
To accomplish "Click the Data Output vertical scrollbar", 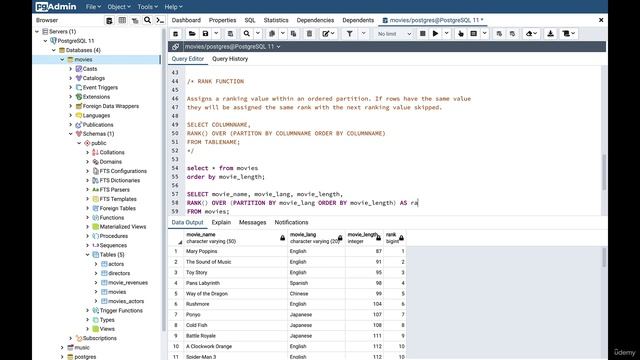I will click(x=604, y=258).
